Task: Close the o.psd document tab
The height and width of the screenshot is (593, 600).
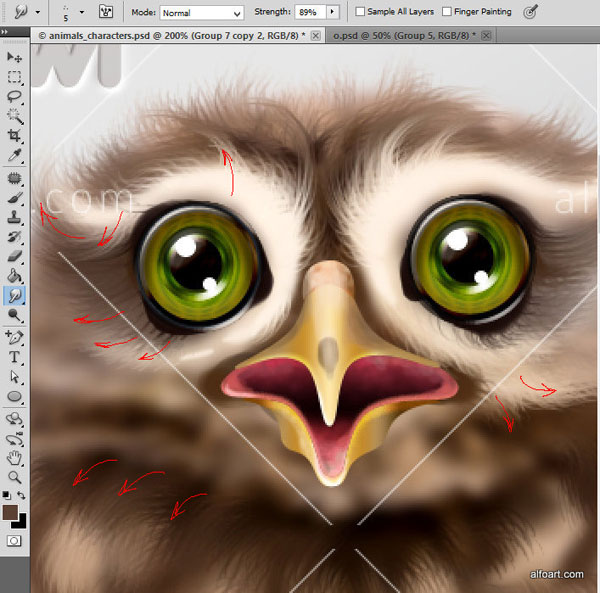Action: 486,36
